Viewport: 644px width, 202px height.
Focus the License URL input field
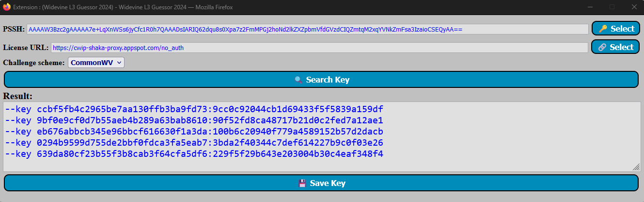(x=319, y=48)
